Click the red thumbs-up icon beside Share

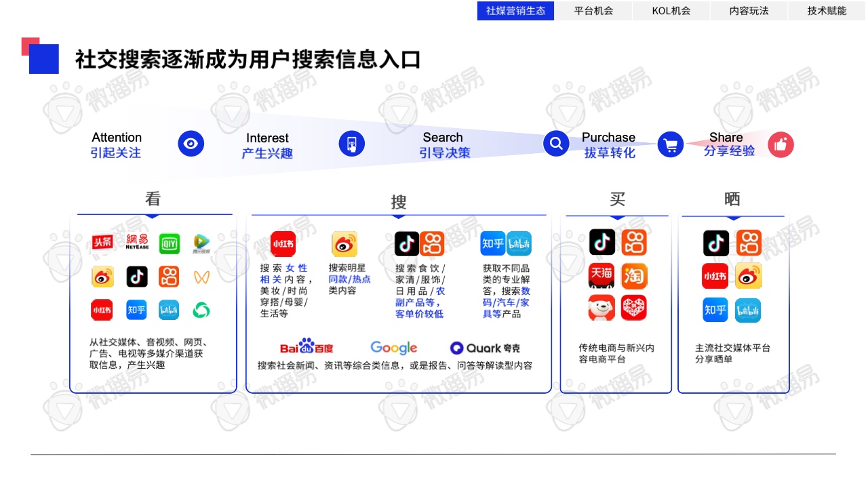[x=781, y=145]
